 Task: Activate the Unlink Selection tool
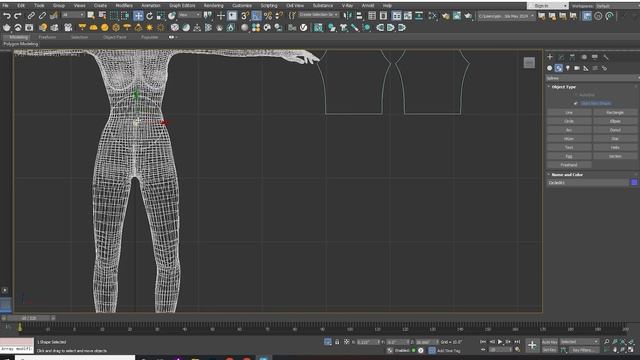pos(42,16)
